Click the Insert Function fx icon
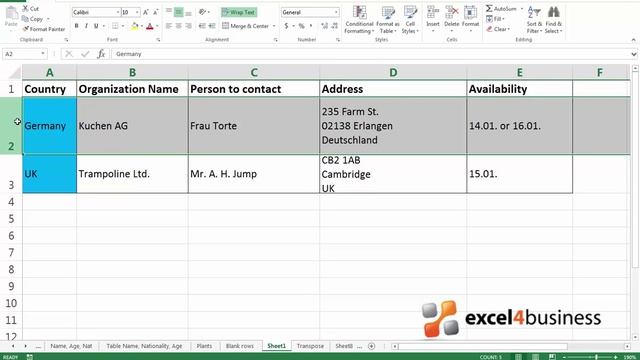This screenshot has width=640, height=360. point(101,54)
